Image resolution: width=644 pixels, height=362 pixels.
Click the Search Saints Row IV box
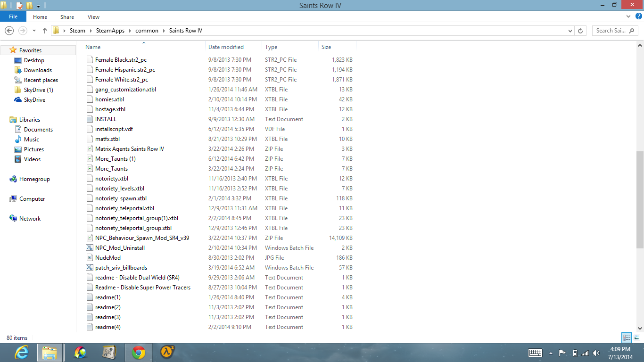615,31
